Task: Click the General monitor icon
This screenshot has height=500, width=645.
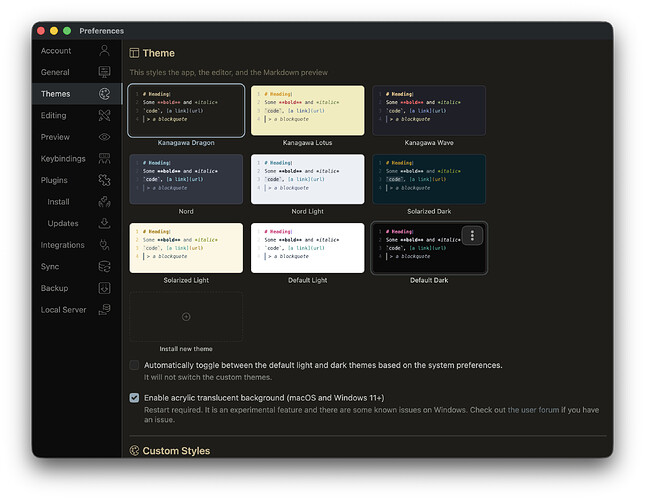Action: tap(104, 72)
